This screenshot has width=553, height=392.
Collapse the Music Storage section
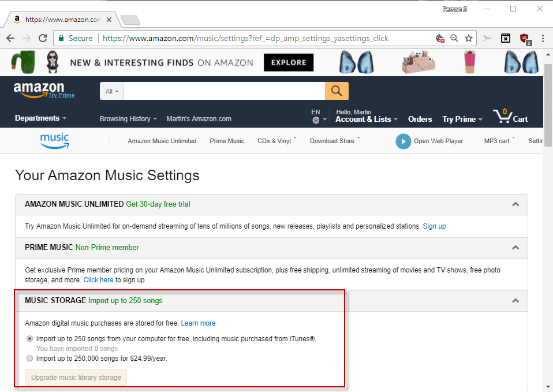(x=515, y=301)
